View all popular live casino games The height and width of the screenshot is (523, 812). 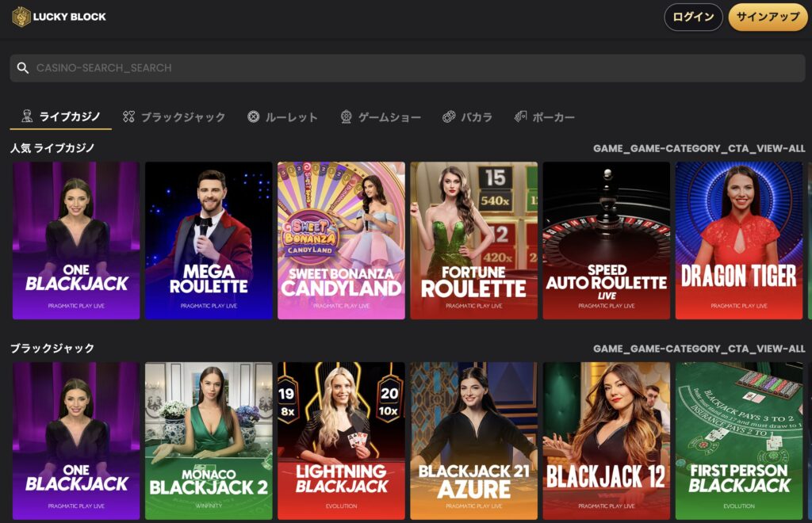click(699, 148)
